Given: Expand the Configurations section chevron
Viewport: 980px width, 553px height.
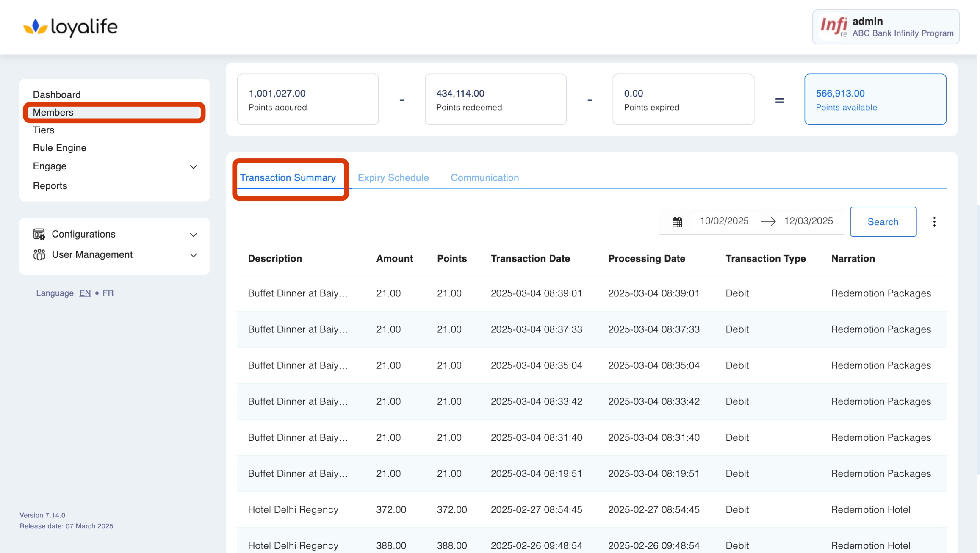Looking at the screenshot, I should [x=194, y=235].
